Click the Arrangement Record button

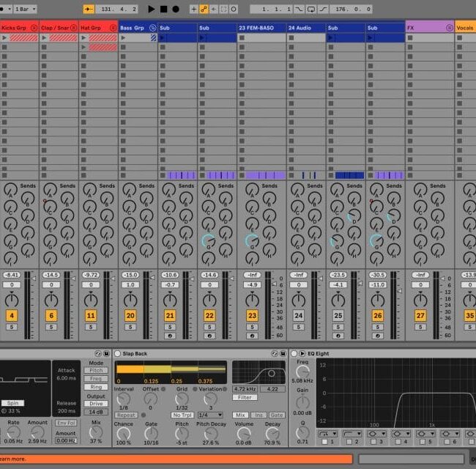pos(176,10)
